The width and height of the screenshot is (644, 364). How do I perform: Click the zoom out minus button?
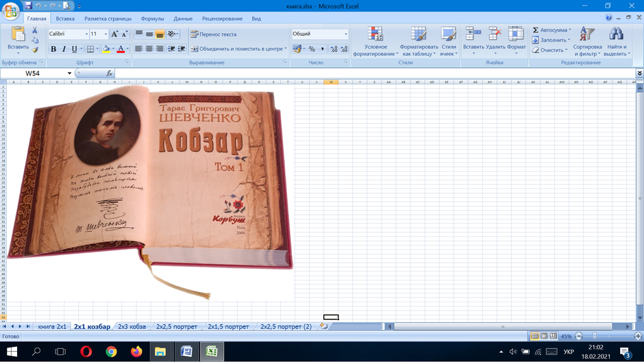(579, 336)
